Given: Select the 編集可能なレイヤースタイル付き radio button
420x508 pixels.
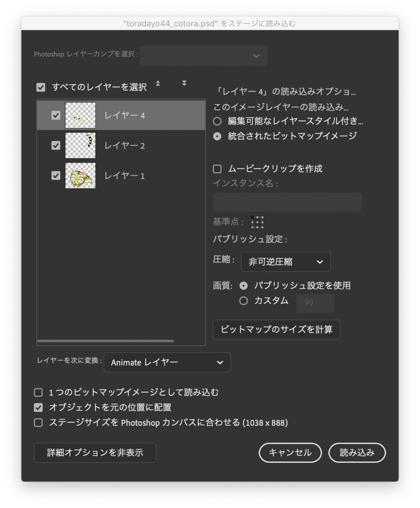Looking at the screenshot, I should coord(217,121).
